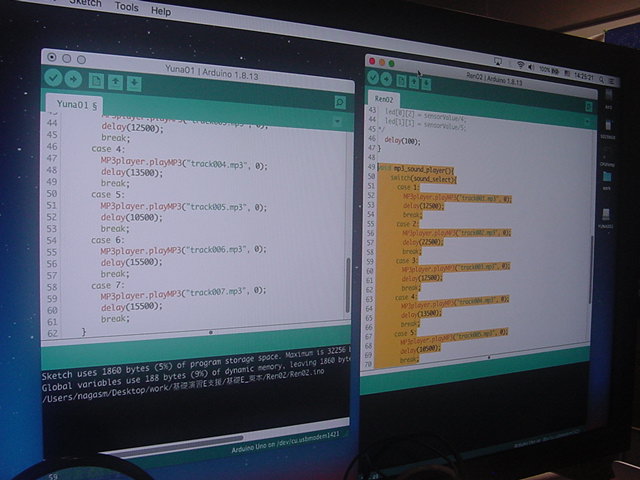Click line "case 4:" in Yuna01 editor
640x480 pixels.
108,149
